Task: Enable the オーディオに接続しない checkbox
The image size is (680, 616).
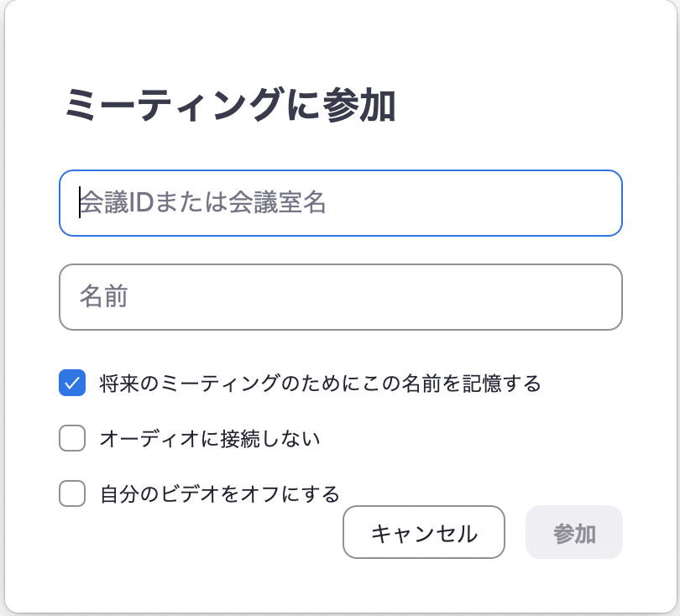Action: coord(72,438)
